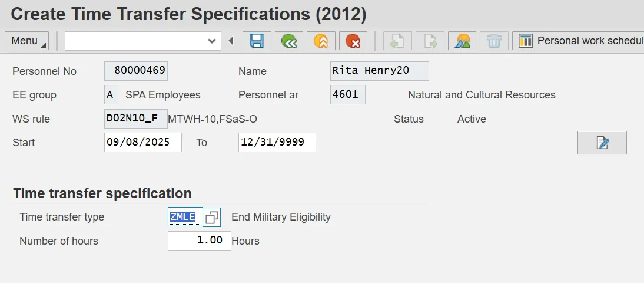Click the Delete trash can icon

point(494,41)
